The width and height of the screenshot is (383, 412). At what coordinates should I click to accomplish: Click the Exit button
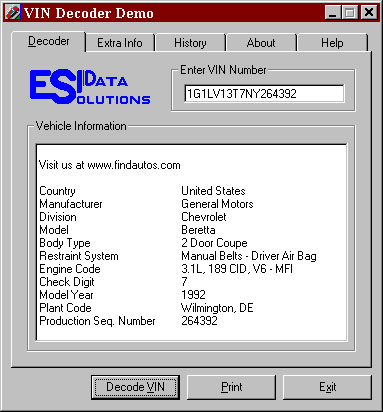(327, 387)
